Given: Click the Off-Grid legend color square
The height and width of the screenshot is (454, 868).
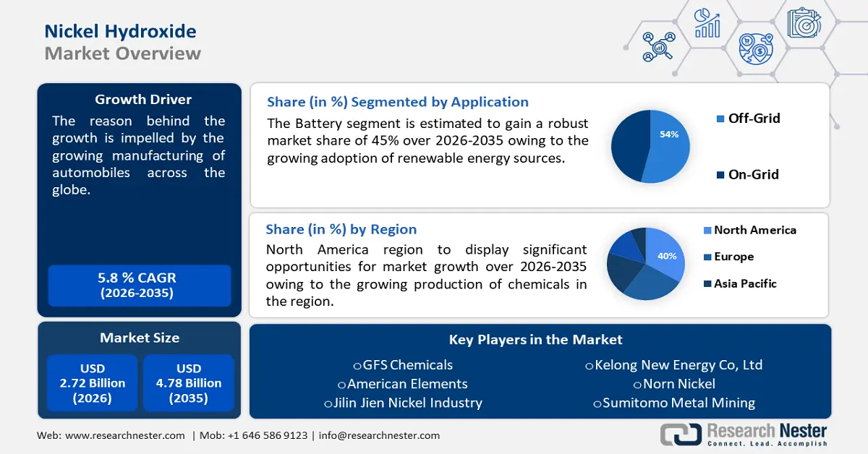Looking at the screenshot, I should pyautogui.click(x=720, y=119).
